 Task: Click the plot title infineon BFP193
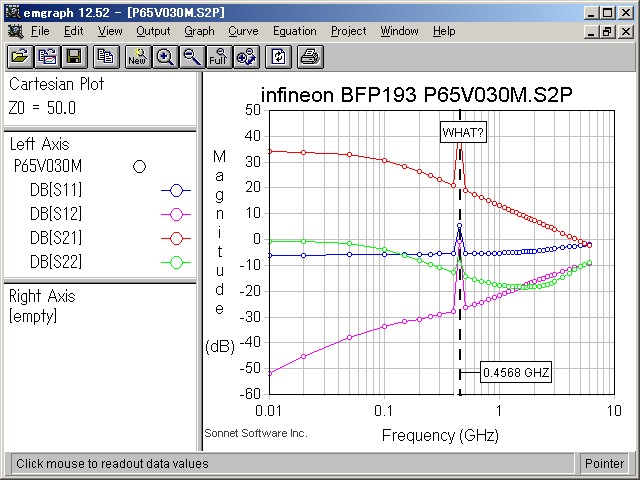(417, 95)
